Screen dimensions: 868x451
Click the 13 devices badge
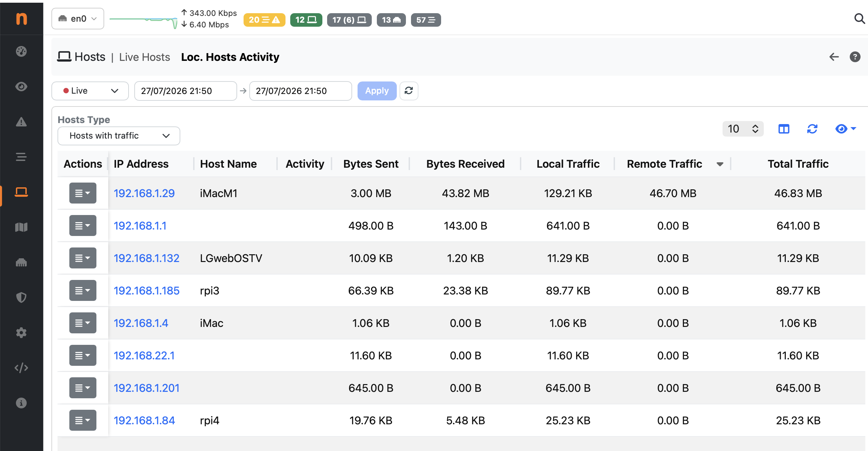coord(391,20)
